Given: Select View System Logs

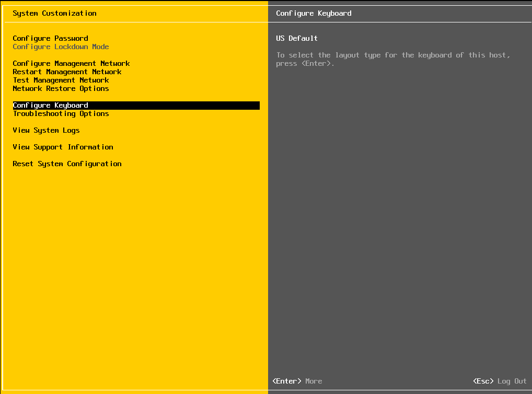Looking at the screenshot, I should tap(46, 130).
